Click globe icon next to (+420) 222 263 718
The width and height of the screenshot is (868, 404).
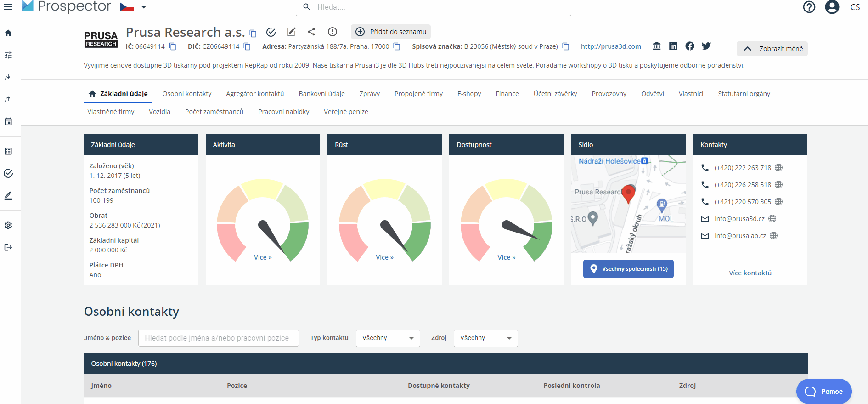pos(779,168)
